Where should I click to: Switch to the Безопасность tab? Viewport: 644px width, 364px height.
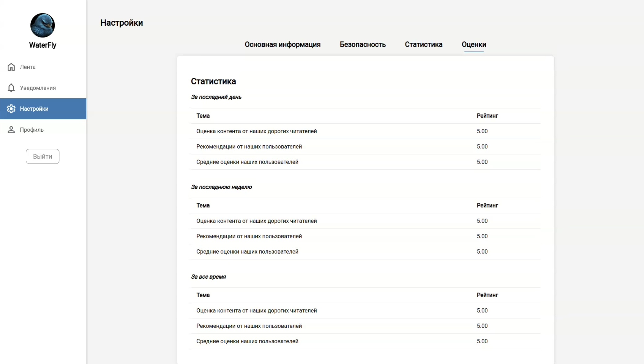tap(363, 45)
